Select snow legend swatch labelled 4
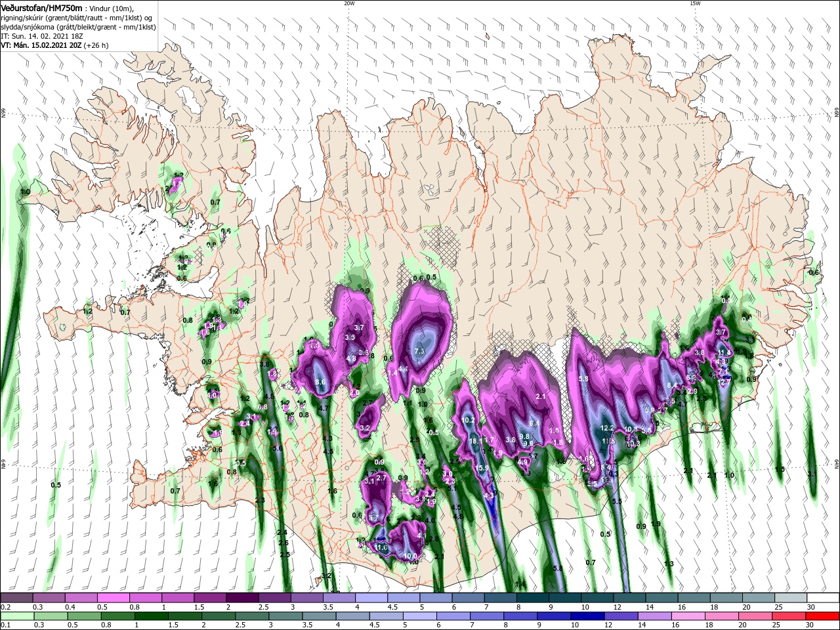This screenshot has height=630, width=840. point(371,598)
